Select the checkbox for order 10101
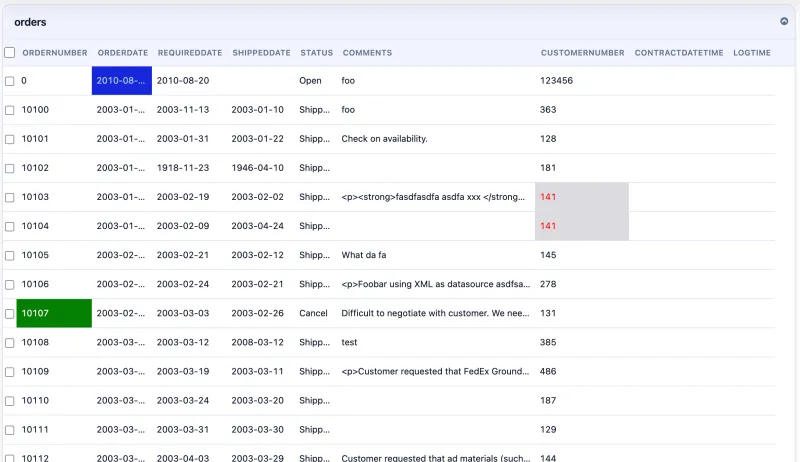Image resolution: width=800 pixels, height=462 pixels. (x=10, y=139)
